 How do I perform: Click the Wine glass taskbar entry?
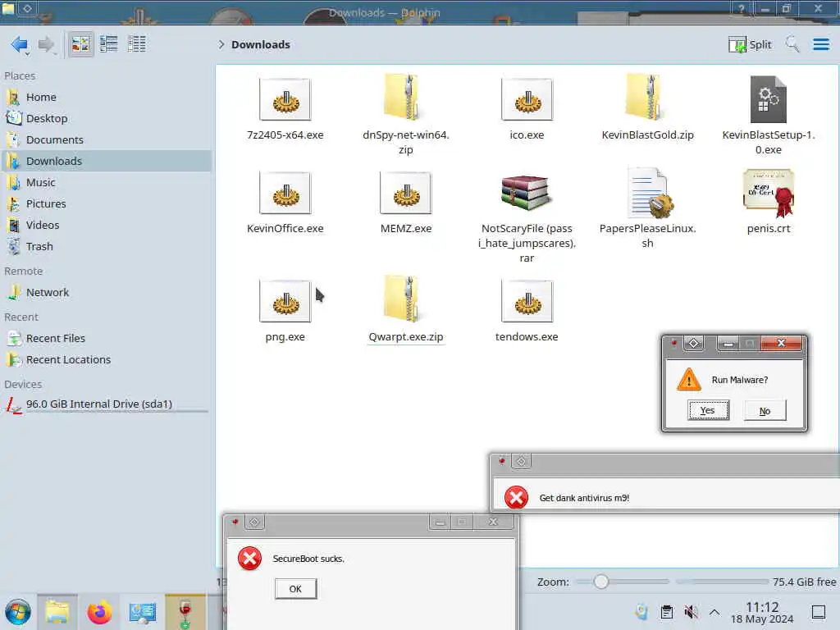coord(185,612)
